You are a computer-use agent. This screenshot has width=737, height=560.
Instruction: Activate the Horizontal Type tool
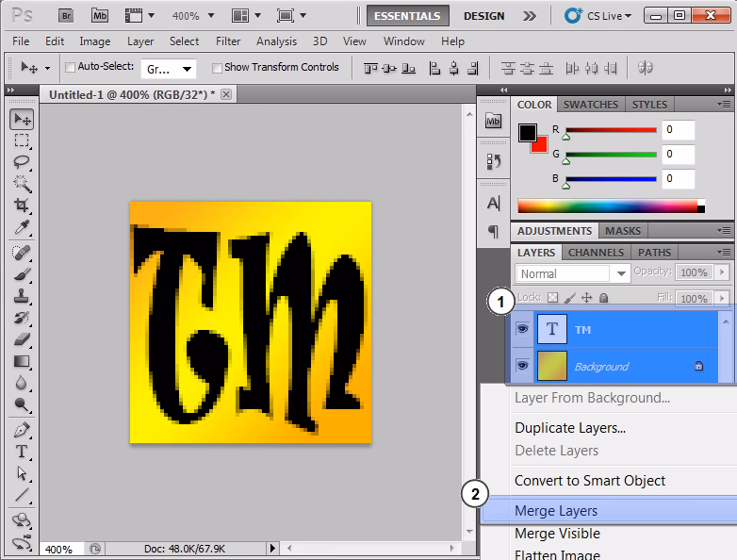22,452
